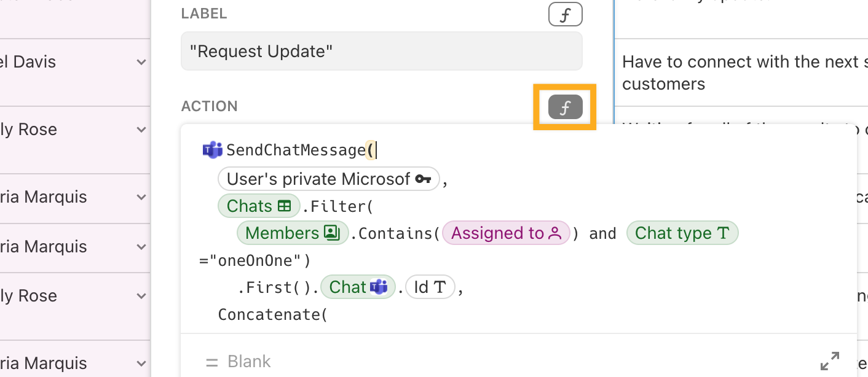Click the T icon in the Id chip
868x377 pixels.
441,287
